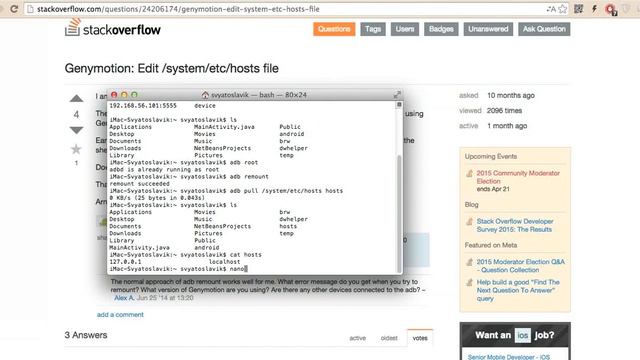
Task: Click the election icon beside Community Moderator Election
Action: point(470,173)
